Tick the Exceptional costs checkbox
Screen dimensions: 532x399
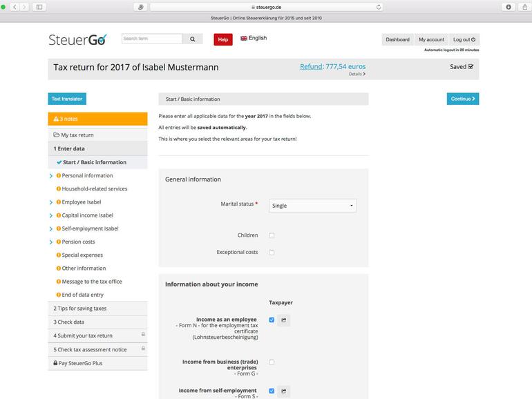(272, 252)
